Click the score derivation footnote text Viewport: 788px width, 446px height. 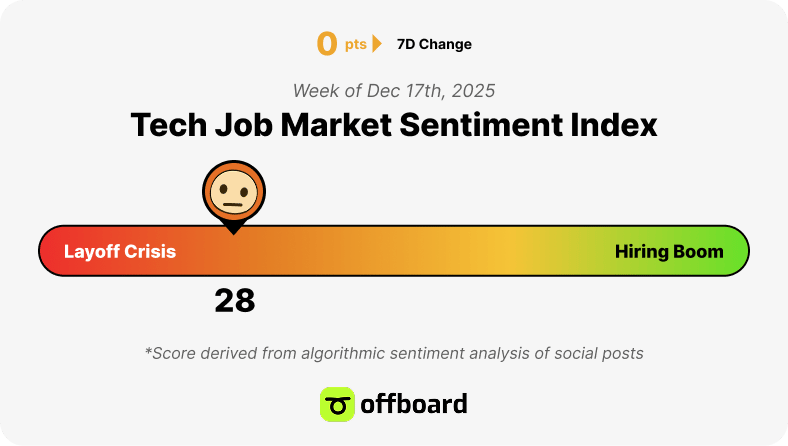coord(394,353)
